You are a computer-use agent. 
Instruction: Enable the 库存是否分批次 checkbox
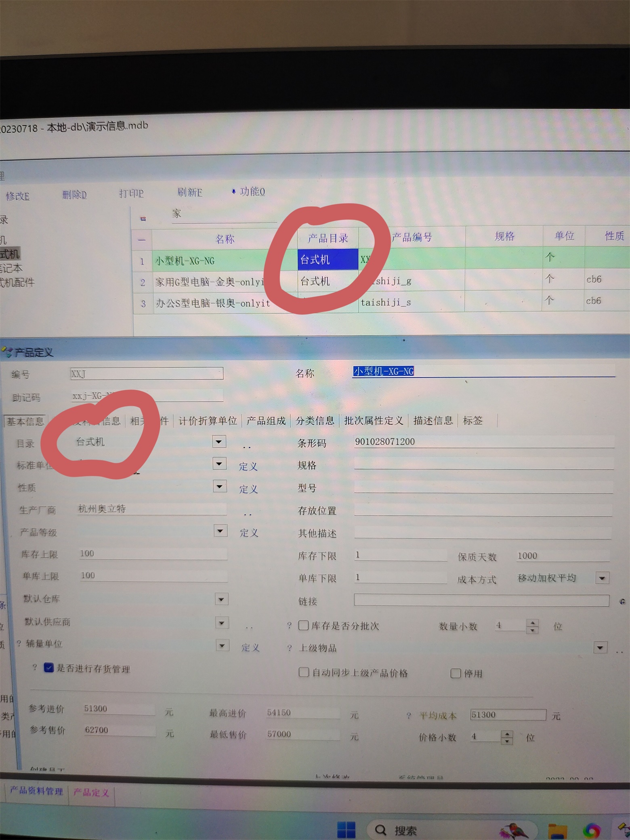(x=303, y=626)
